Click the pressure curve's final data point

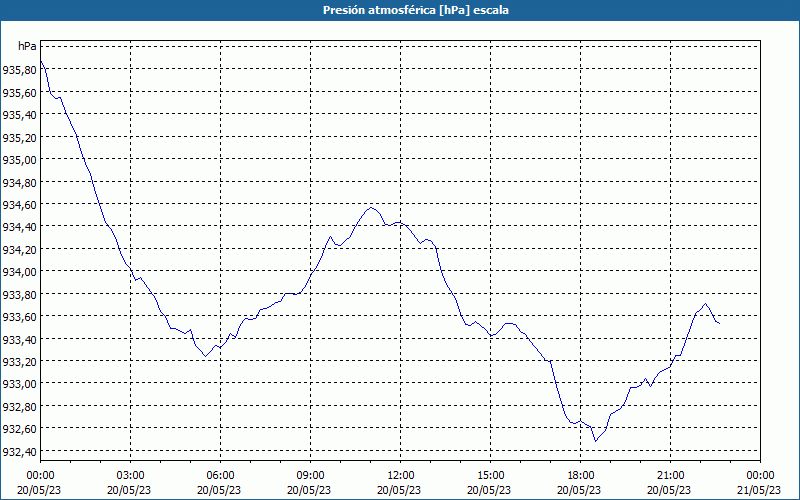click(x=719, y=323)
